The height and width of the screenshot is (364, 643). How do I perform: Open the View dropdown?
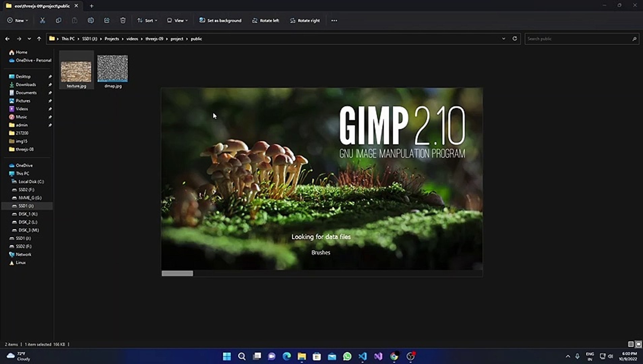pos(177,21)
